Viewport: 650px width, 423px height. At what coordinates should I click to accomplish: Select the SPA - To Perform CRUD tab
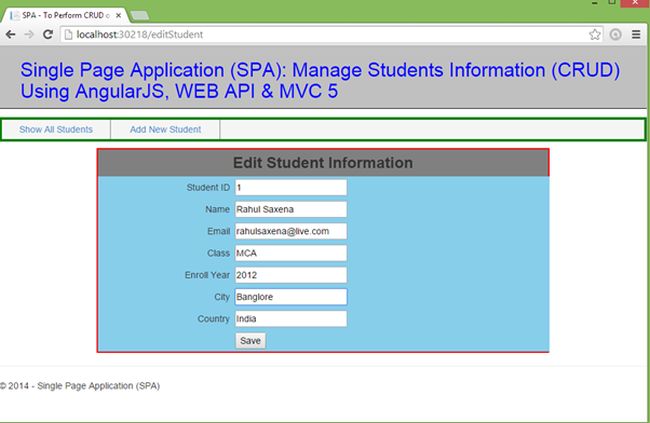(64, 15)
